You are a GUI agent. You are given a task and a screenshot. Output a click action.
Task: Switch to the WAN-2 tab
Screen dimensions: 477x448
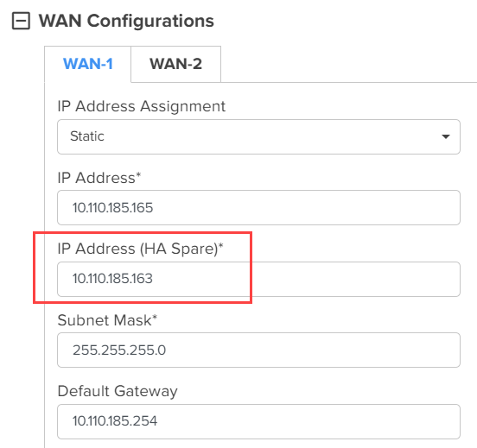click(175, 64)
